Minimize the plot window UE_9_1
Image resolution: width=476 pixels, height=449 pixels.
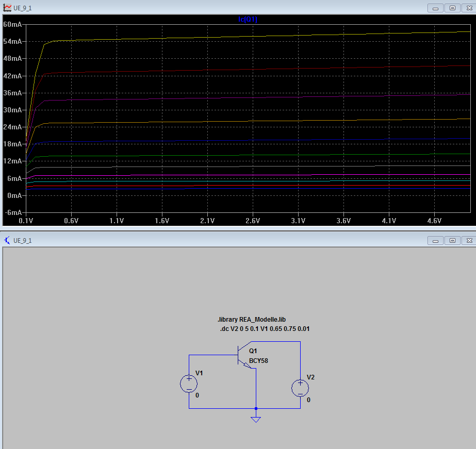click(435, 8)
